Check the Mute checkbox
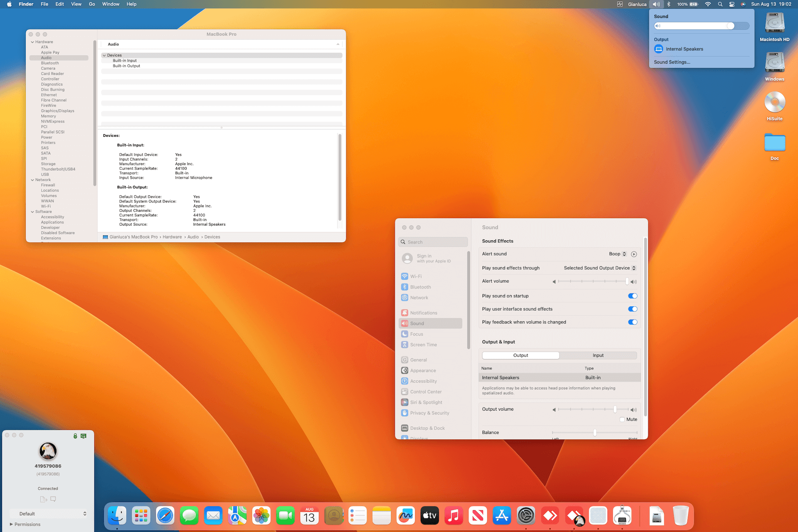 pyautogui.click(x=622, y=419)
